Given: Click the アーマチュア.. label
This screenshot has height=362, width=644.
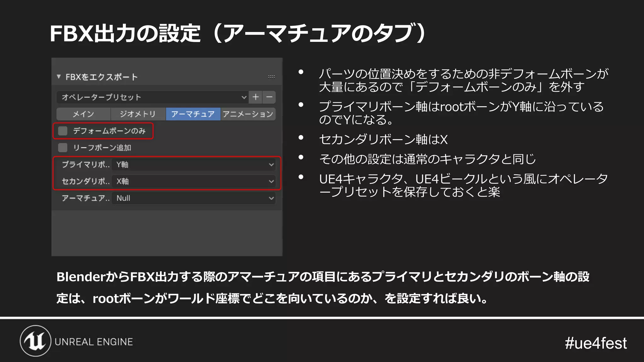Looking at the screenshot, I should coord(86,198).
